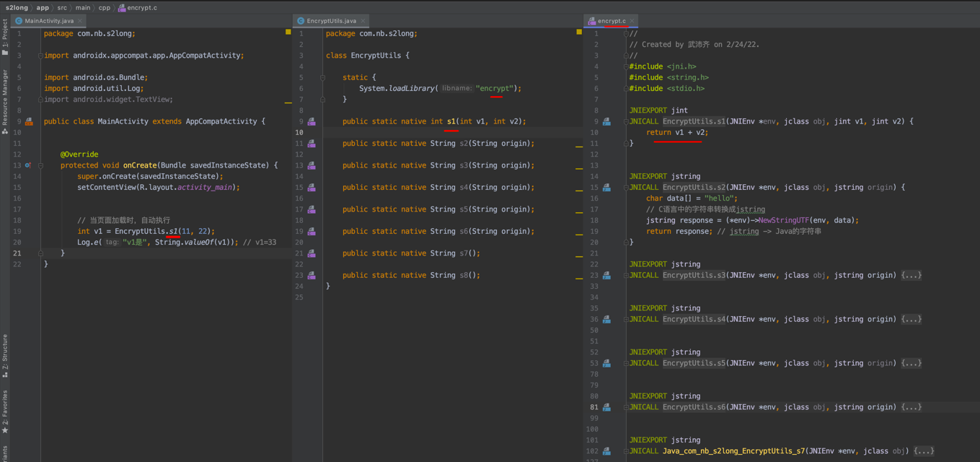Close the encrypt.c editor tab

632,21
